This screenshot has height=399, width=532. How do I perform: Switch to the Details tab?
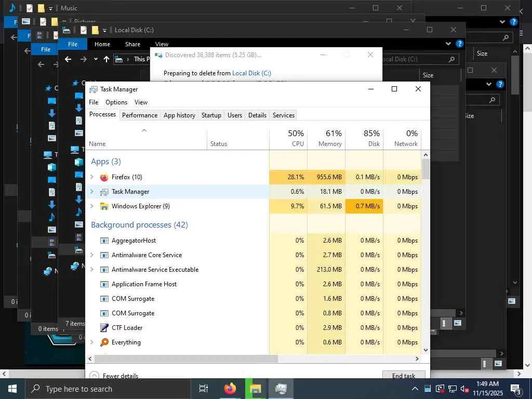[258, 115]
